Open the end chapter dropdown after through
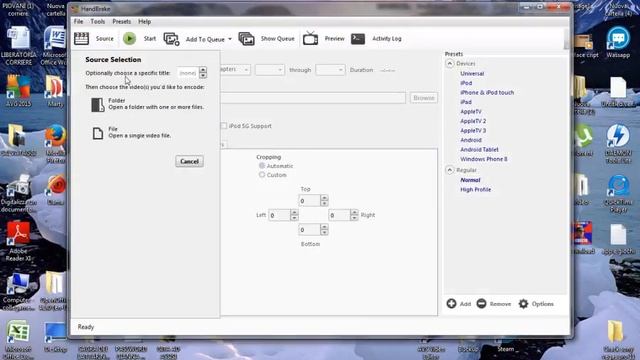Screen dimensions: 640x360 (x=330, y=70)
